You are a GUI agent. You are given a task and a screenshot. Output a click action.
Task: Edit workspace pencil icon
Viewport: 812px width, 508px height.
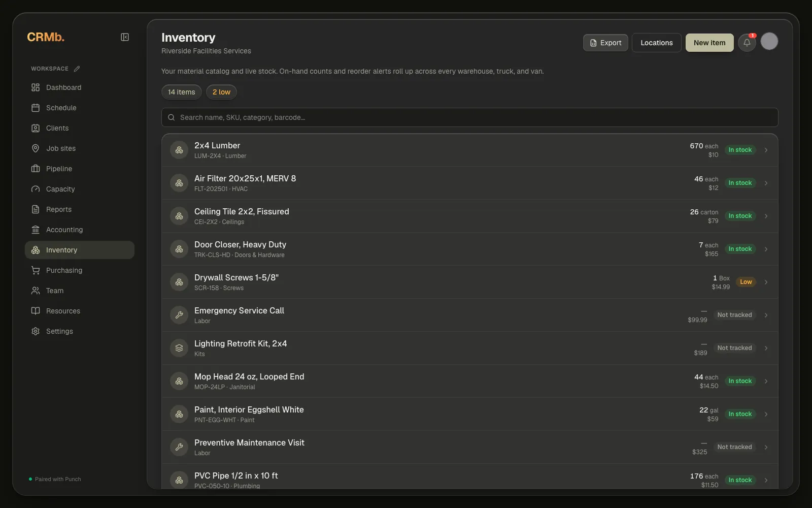77,69
